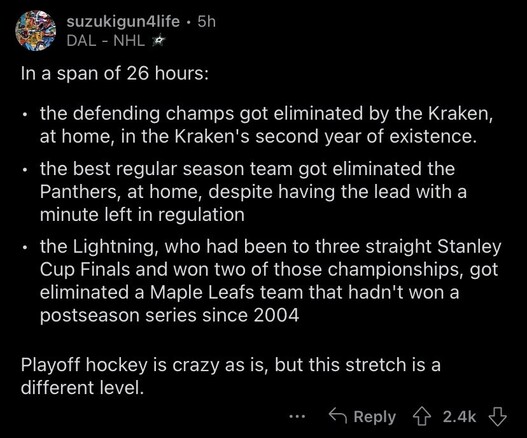Viewport: 527px width, 438px height.
Task: Click the curved reply arrow icon
Action: tap(338, 415)
